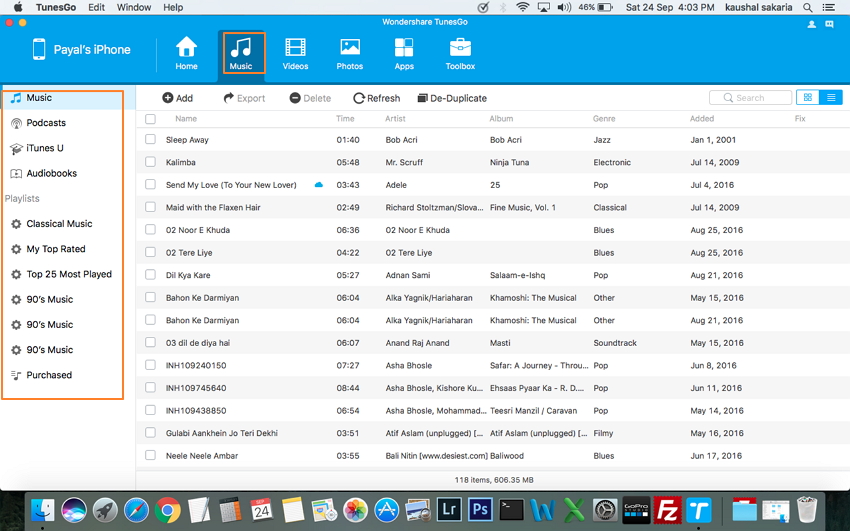850x531 pixels.
Task: Focus the Search field
Action: [750, 98]
